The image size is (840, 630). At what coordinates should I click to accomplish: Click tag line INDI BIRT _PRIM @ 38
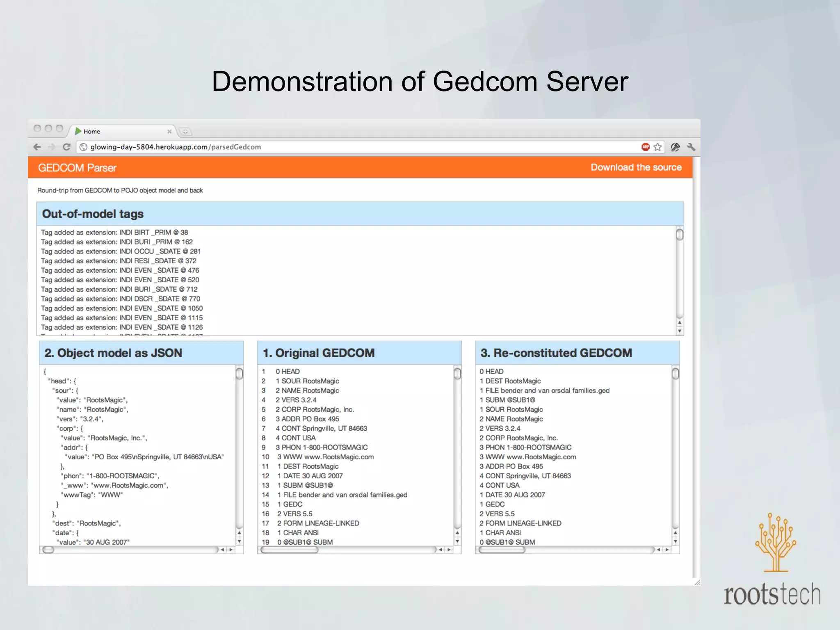coord(114,232)
